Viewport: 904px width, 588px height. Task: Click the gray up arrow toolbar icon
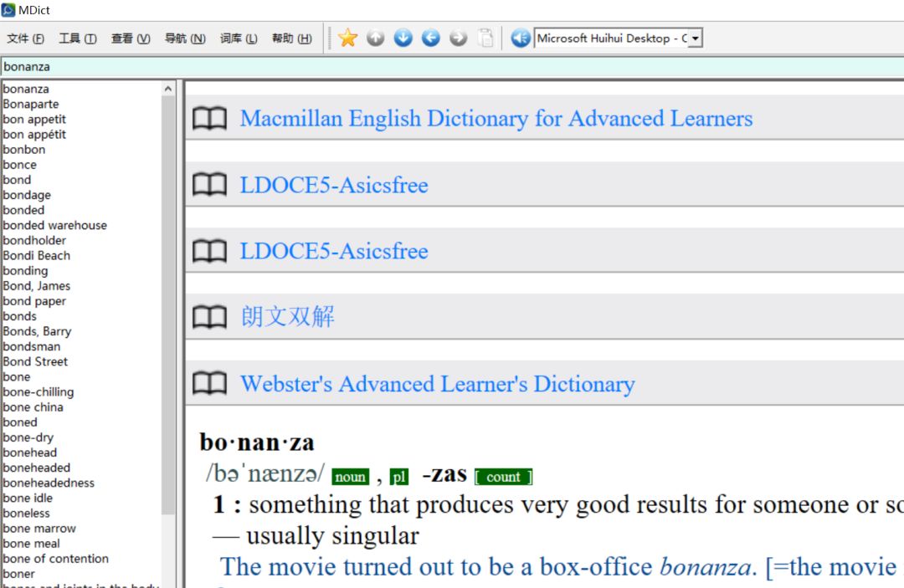coord(375,38)
